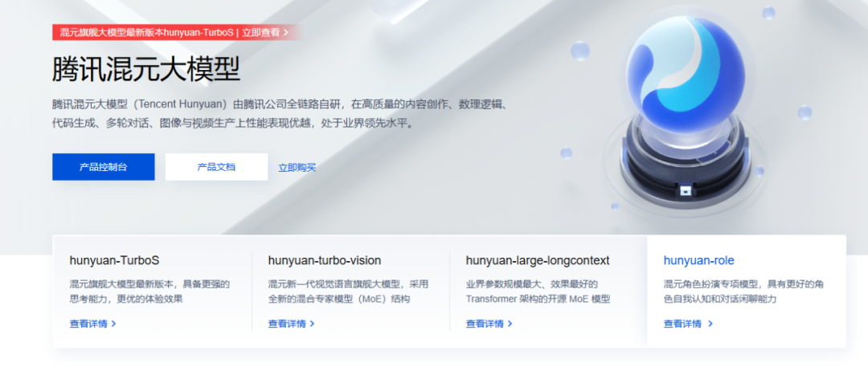Open 产品文档 white button

pyautogui.click(x=216, y=167)
